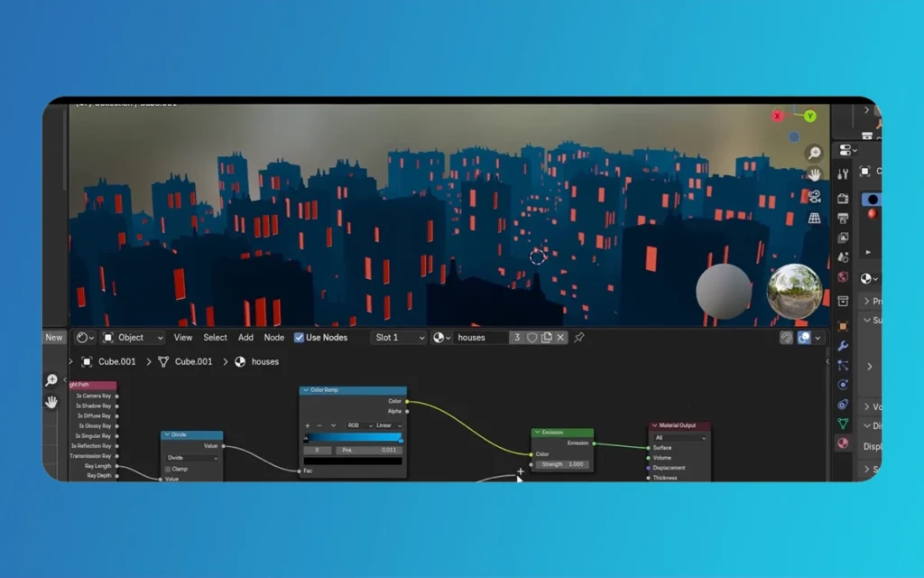924x578 pixels.
Task: Click the blue color ramp gradient bar
Action: coord(353,437)
